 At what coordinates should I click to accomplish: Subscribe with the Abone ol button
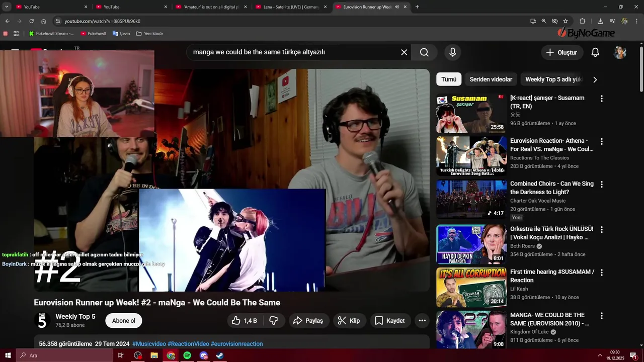click(x=124, y=321)
